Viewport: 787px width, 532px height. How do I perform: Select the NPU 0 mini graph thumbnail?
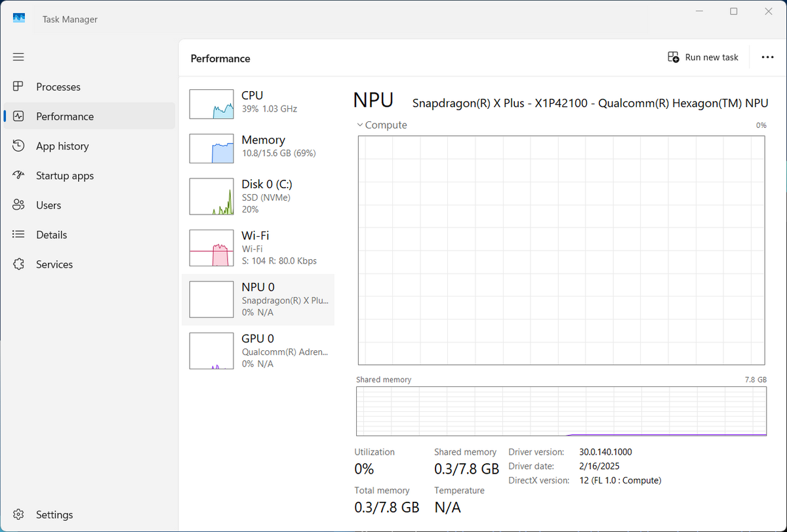[x=211, y=299]
